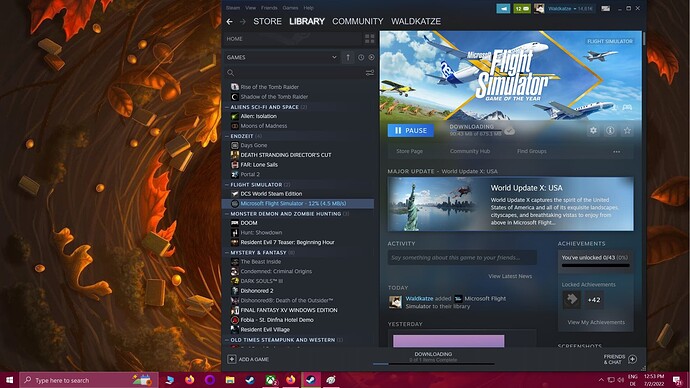Collapse OLD TIMES STEAMPUNK AND WESTERN category
Viewport: 690px width, 388px height.
pyautogui.click(x=227, y=340)
